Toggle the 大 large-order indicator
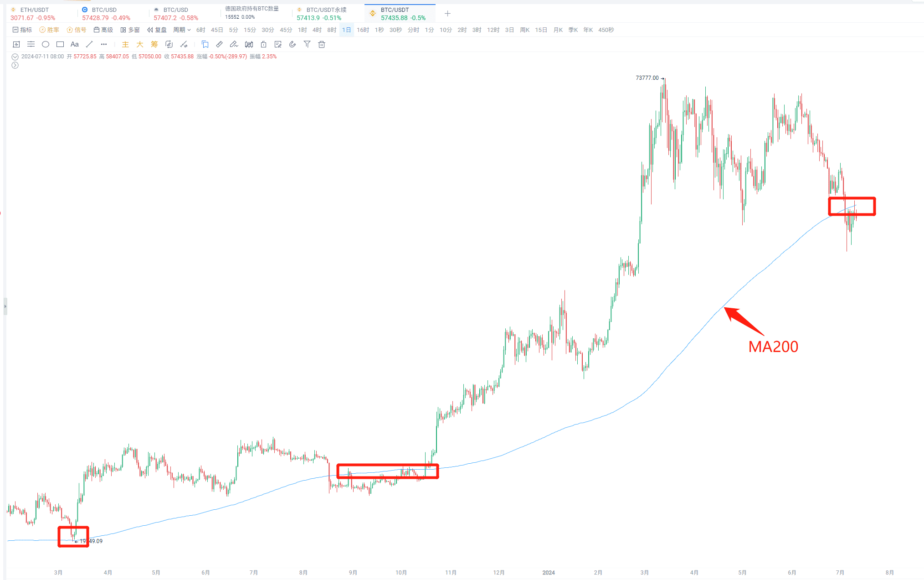This screenshot has height=580, width=924. 140,44
